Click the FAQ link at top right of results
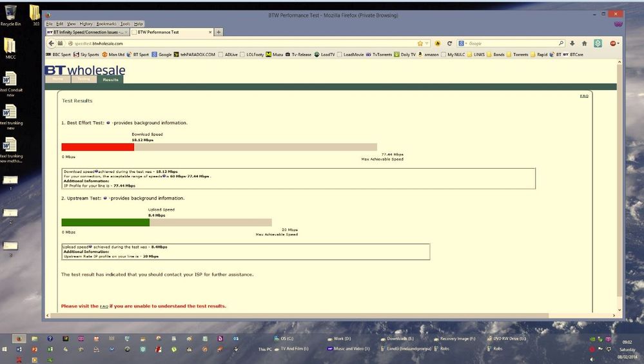 584,96
